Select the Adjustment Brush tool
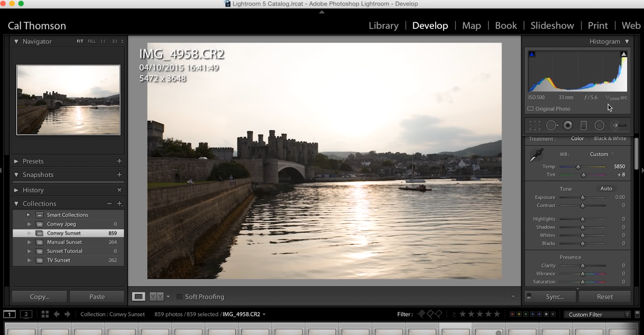This screenshot has height=335, width=644. point(619,126)
